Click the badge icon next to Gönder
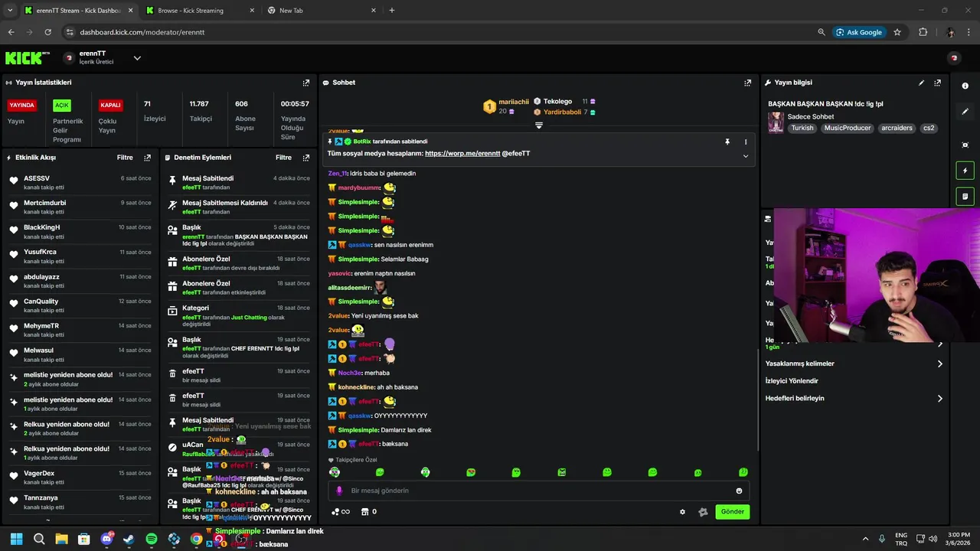Viewport: 980px width, 551px height. click(703, 512)
